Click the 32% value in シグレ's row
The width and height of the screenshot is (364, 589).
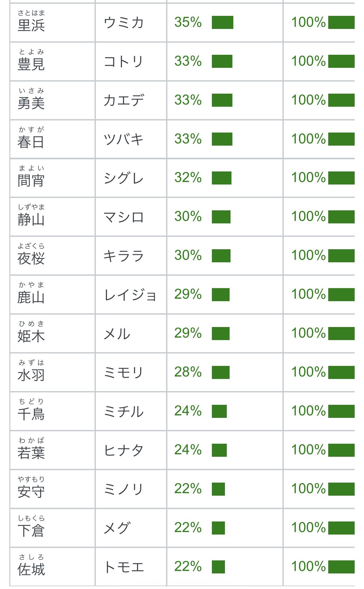188,178
